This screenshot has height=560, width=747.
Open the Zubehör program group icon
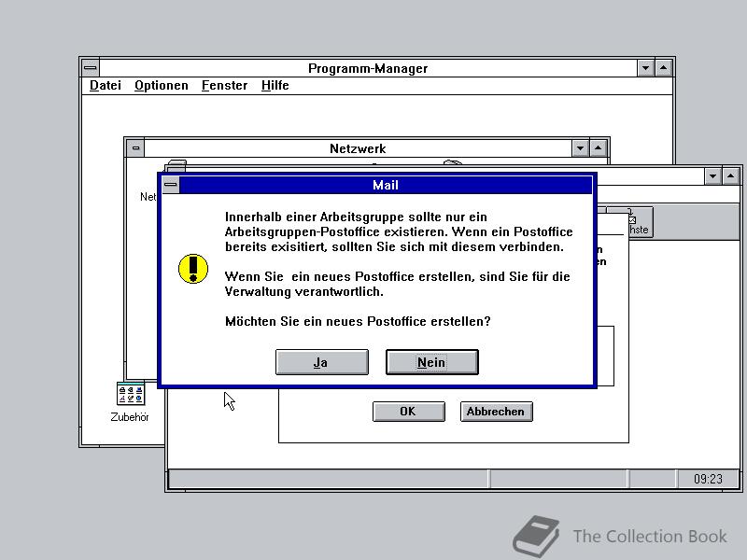[x=130, y=401]
